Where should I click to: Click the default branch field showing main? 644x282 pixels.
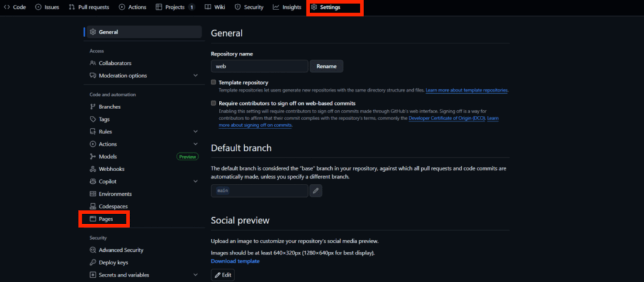260,191
